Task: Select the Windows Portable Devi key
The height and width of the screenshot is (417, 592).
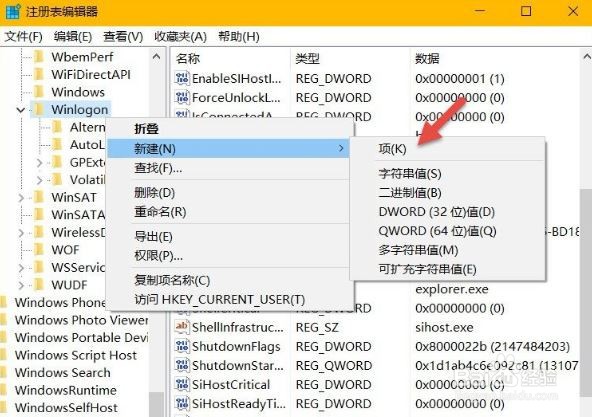Action: point(81,337)
